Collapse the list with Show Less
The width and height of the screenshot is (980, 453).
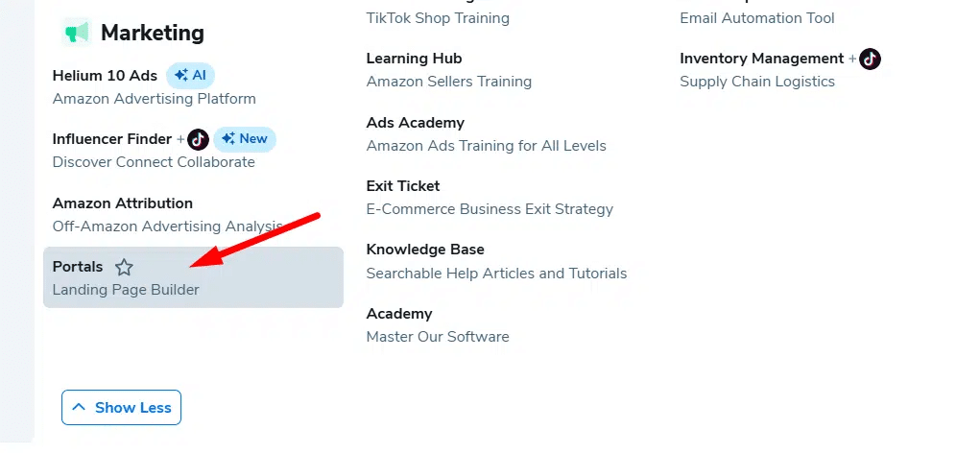121,407
